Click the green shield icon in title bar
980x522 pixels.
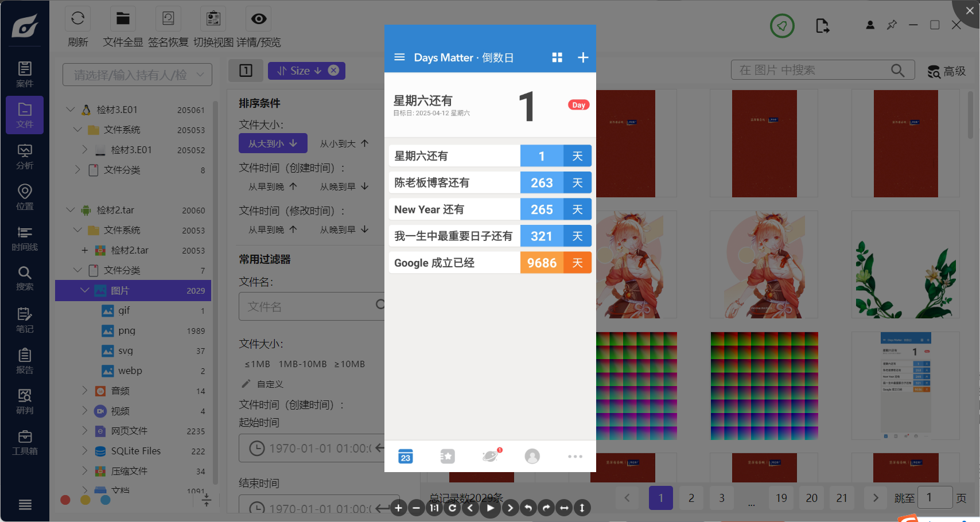coord(782,26)
